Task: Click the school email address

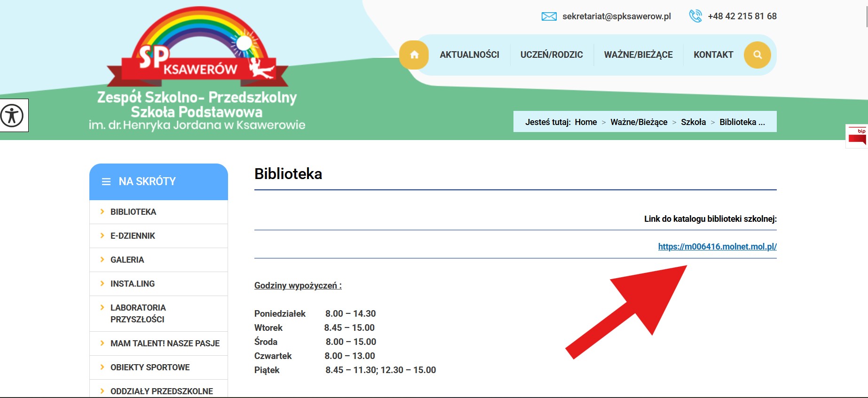Action: tap(616, 16)
